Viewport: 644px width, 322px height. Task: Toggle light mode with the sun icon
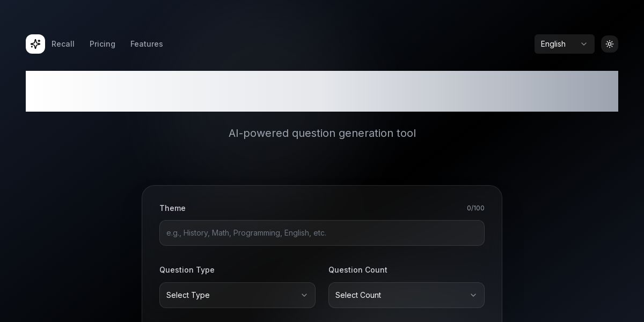pyautogui.click(x=610, y=44)
